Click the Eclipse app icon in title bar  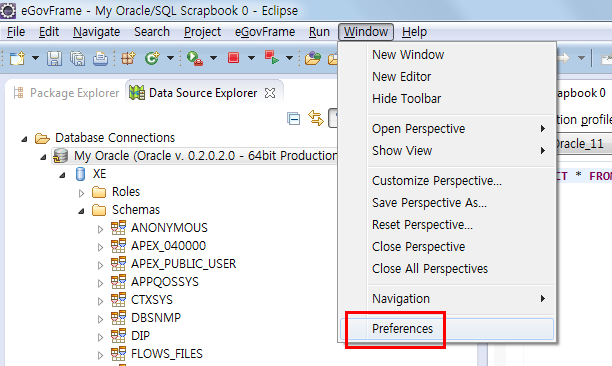coord(8,11)
